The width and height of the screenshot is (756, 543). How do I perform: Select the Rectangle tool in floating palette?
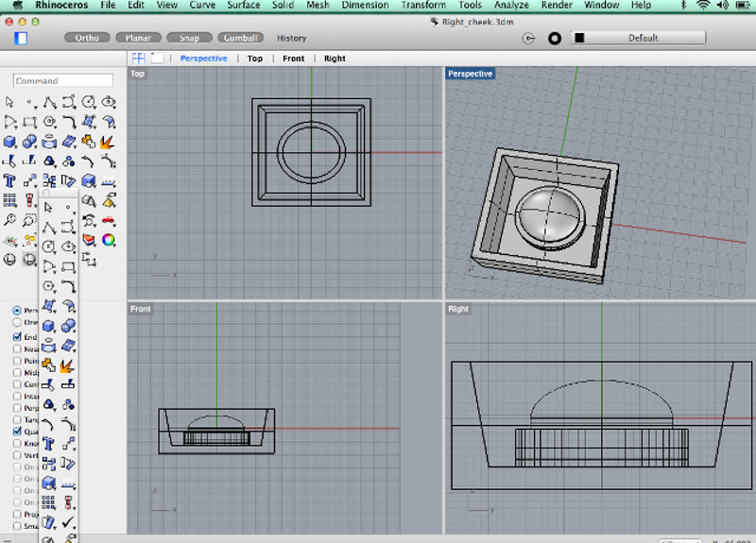68,266
